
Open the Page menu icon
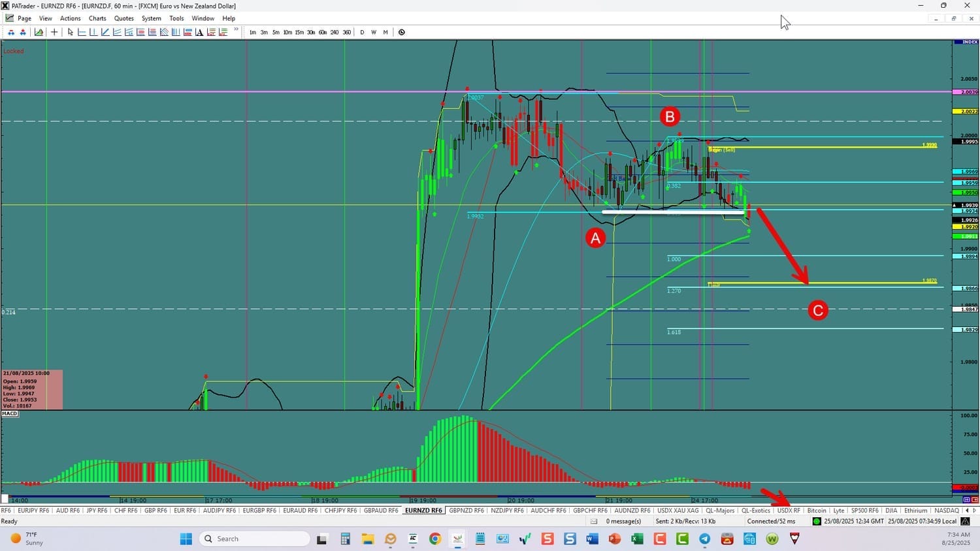(9, 18)
